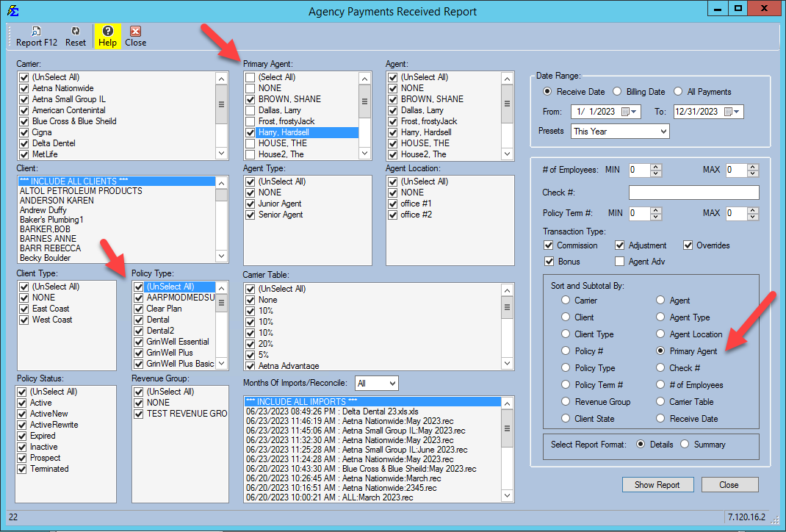Click into the Check # field
The image size is (786, 532).
693,193
